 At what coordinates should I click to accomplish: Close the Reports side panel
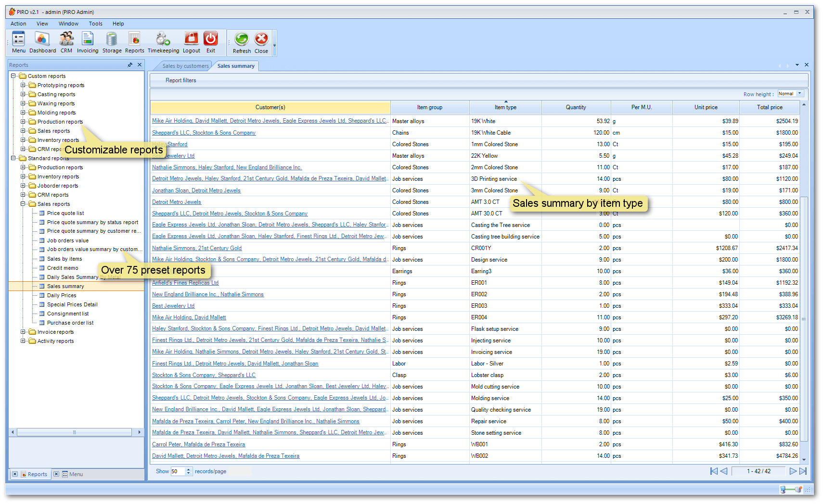pos(140,65)
